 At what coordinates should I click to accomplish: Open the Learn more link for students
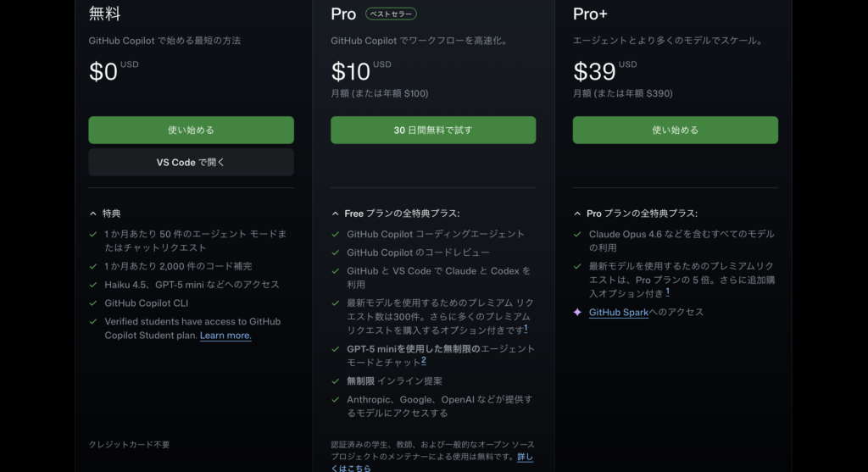click(x=225, y=336)
